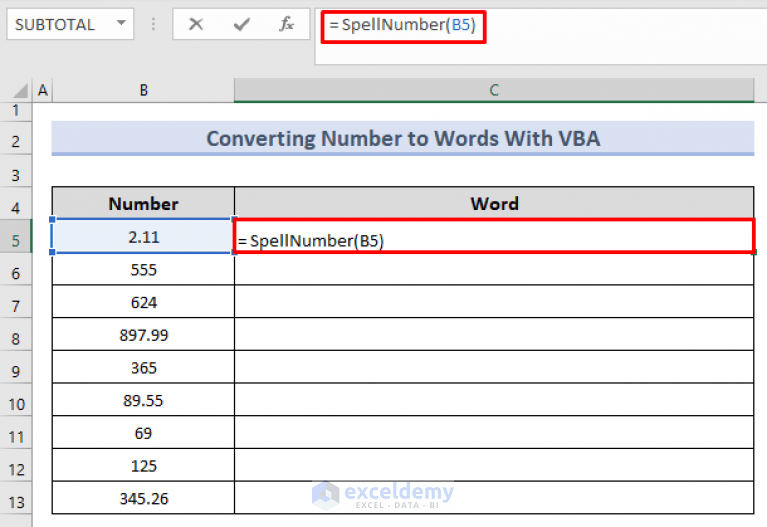Click the Select All corner triangle
The height and width of the screenshot is (527, 767).
click(20, 91)
